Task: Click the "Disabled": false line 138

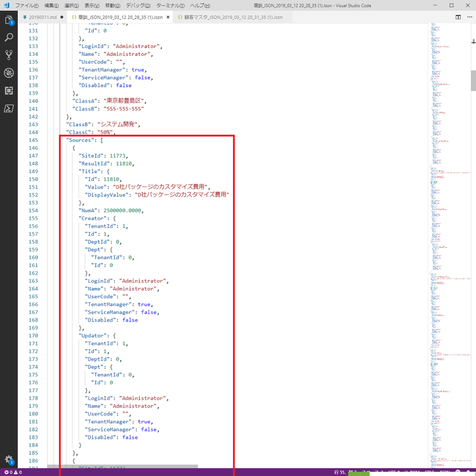Action: coord(105,86)
